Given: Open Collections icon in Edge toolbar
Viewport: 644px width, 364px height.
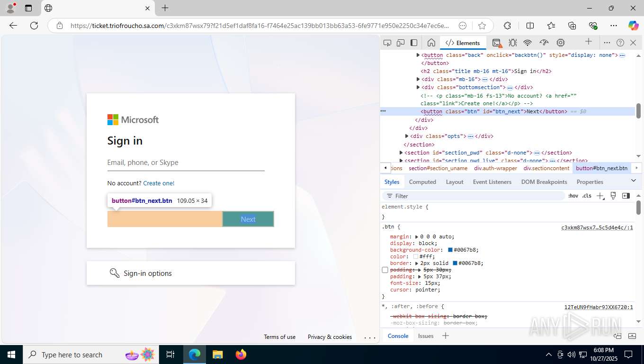Looking at the screenshot, I should pos(572,26).
